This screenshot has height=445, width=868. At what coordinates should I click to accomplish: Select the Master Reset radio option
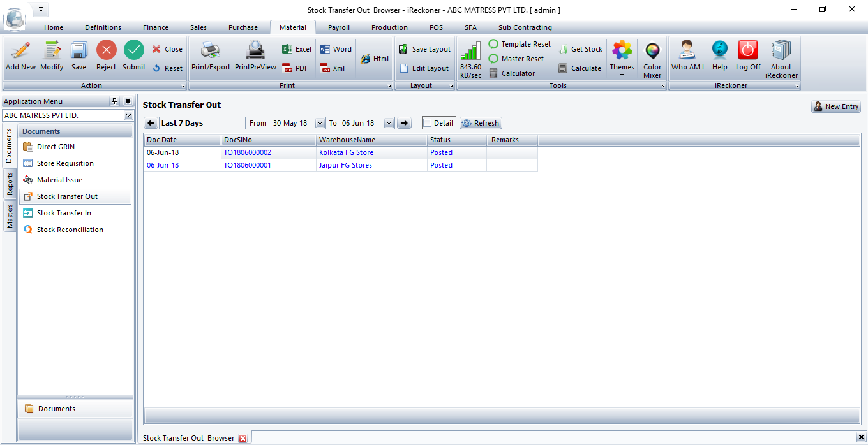493,59
